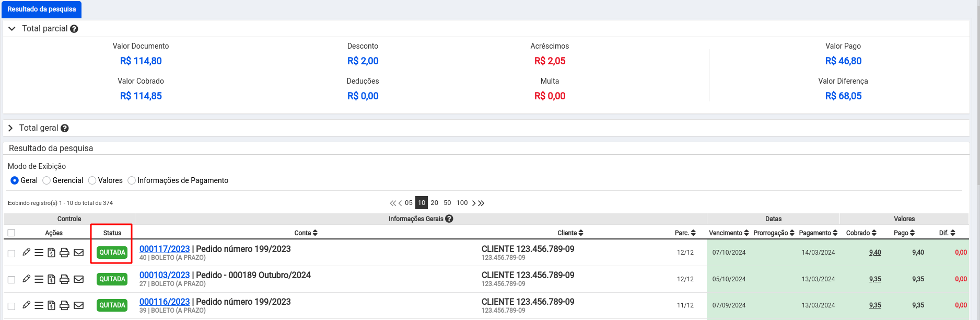Send email for row 000116/2023
The height and width of the screenshot is (320, 980).
pyautogui.click(x=79, y=305)
